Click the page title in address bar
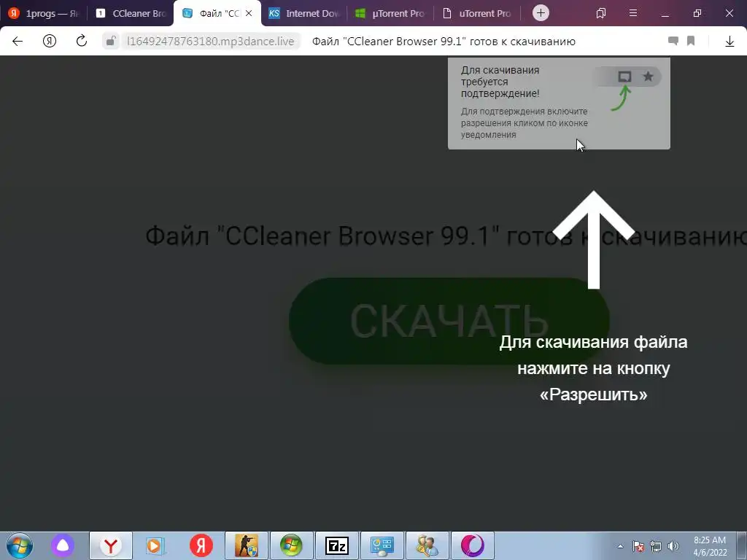 444,42
